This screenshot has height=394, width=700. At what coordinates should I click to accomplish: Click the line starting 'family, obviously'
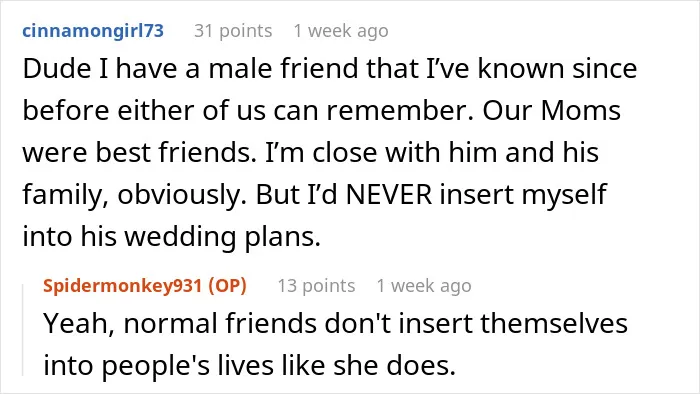point(315,195)
